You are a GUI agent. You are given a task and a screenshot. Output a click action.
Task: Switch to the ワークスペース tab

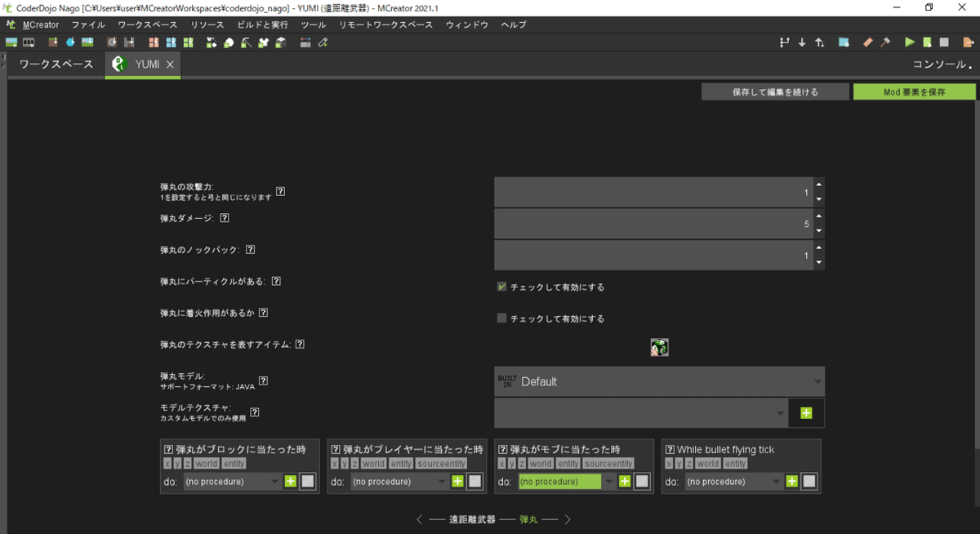(54, 64)
